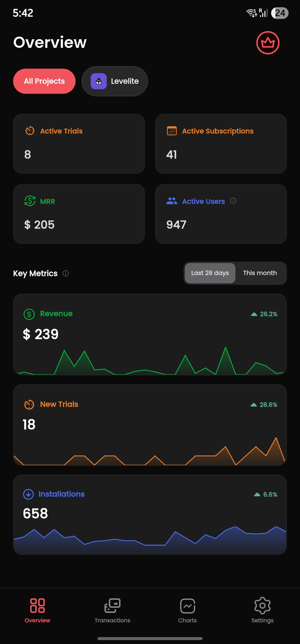This screenshot has height=644, width=300.
Task: Tap the Revenue dollar circle icon
Action: tap(29, 314)
